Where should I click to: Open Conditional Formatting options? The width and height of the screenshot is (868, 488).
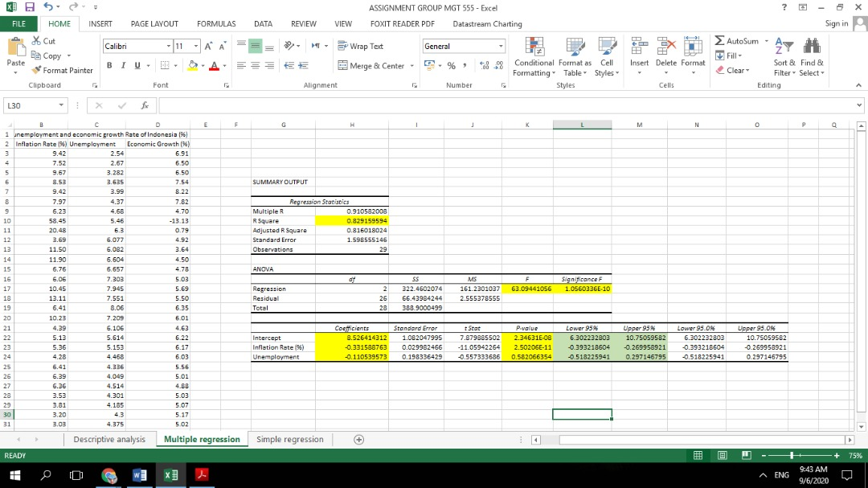click(533, 56)
